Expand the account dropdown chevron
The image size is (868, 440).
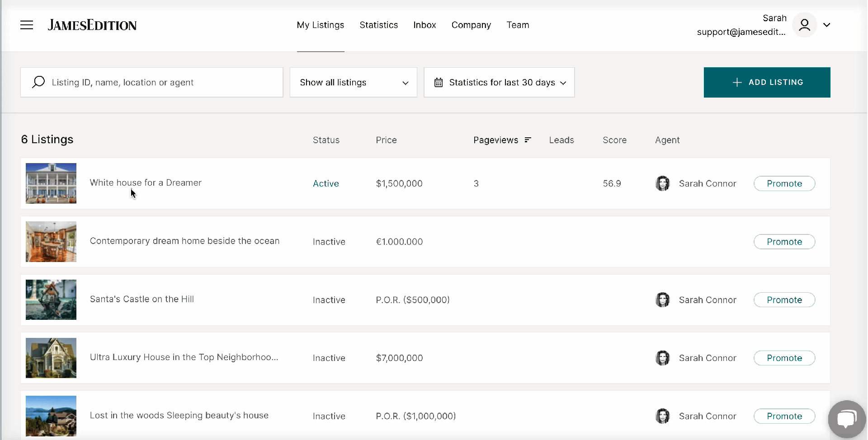(x=827, y=25)
